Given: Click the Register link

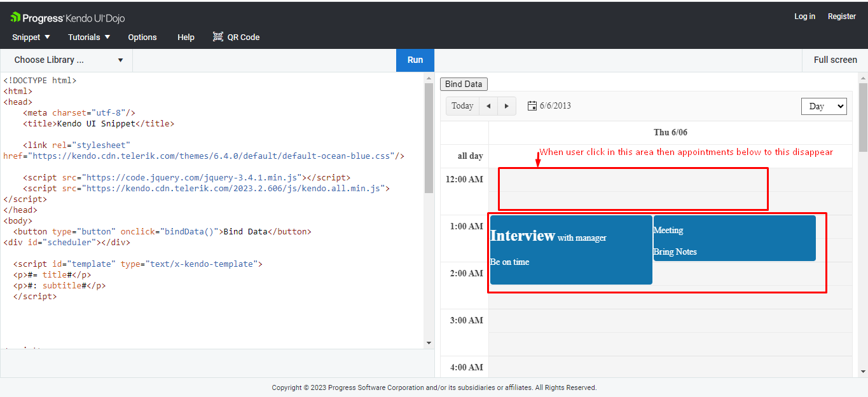Looking at the screenshot, I should pos(841,17).
